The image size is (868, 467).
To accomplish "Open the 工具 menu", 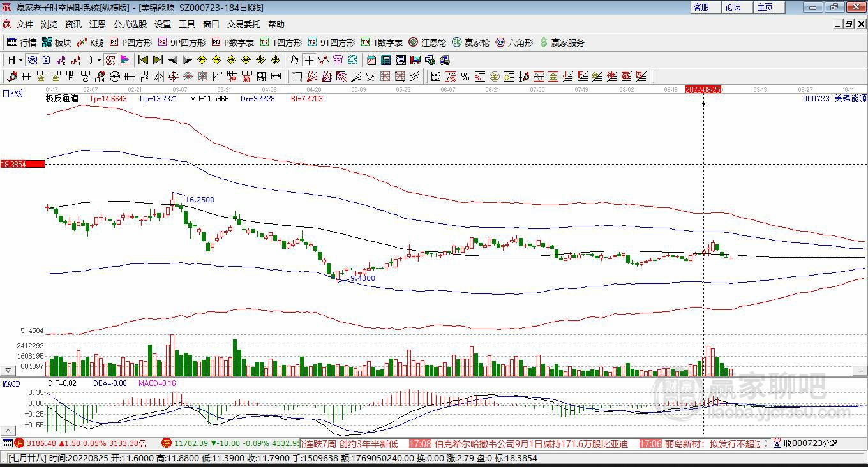I will click(x=187, y=24).
